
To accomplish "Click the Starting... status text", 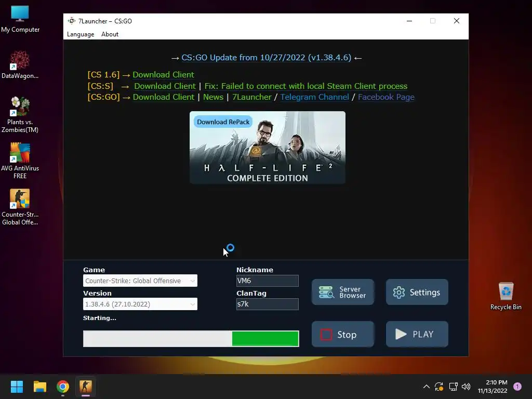I will (x=99, y=318).
